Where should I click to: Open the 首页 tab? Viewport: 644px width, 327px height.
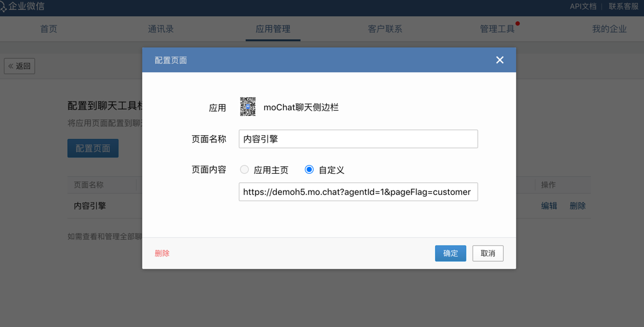coord(49,29)
